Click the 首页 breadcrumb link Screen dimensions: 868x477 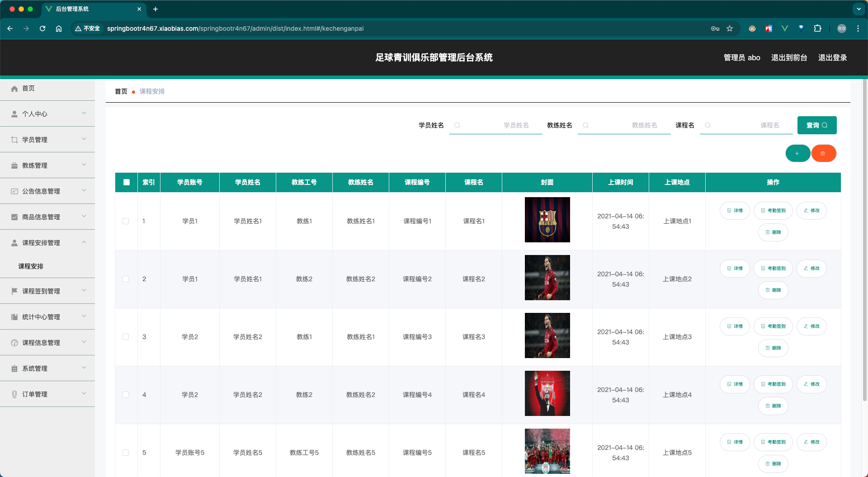coord(121,91)
